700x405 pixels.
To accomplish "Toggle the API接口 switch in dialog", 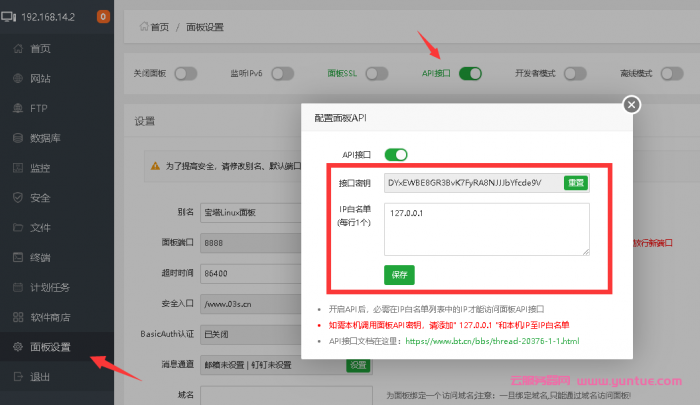I will tap(396, 154).
